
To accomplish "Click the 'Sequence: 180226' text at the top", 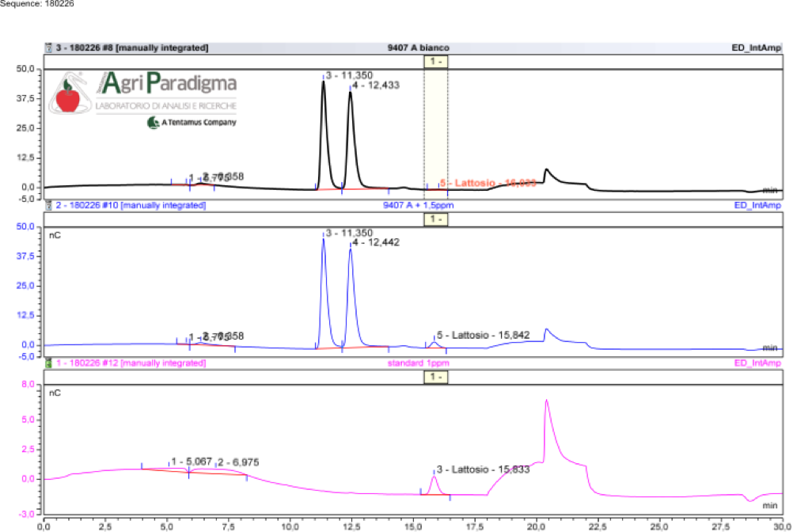I will pos(37,3).
